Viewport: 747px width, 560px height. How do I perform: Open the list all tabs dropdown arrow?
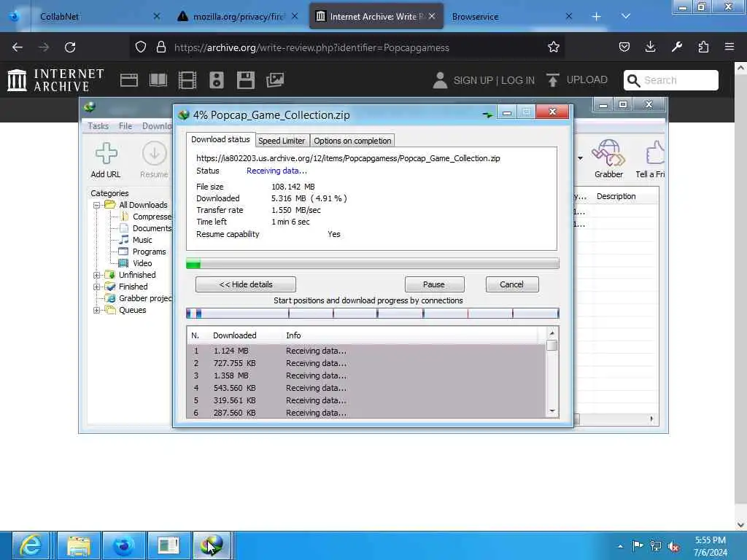(x=626, y=16)
